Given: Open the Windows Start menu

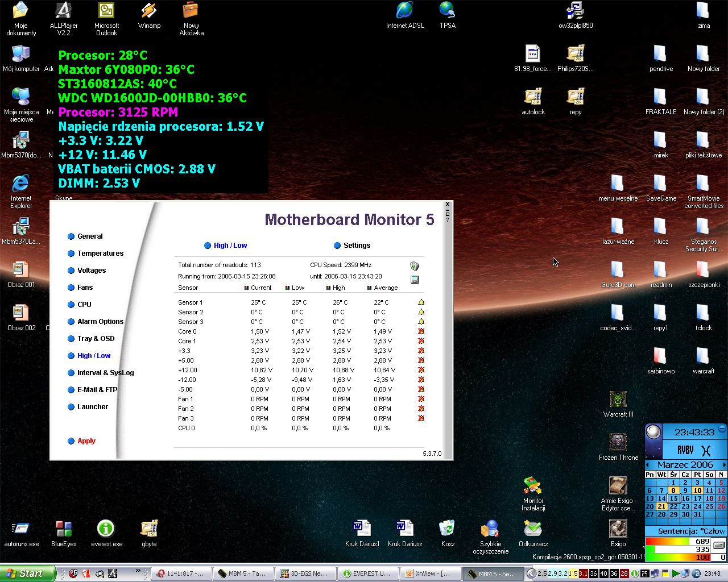Looking at the screenshot, I should point(27,573).
